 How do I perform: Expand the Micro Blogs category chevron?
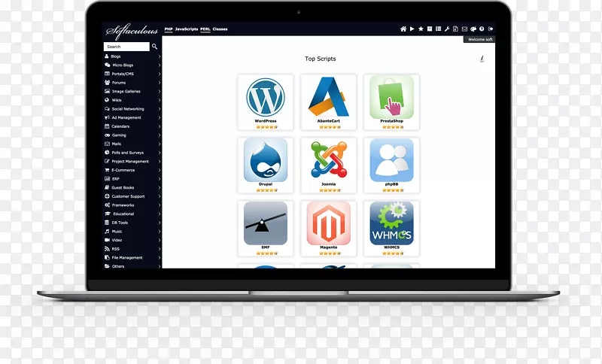coord(159,65)
